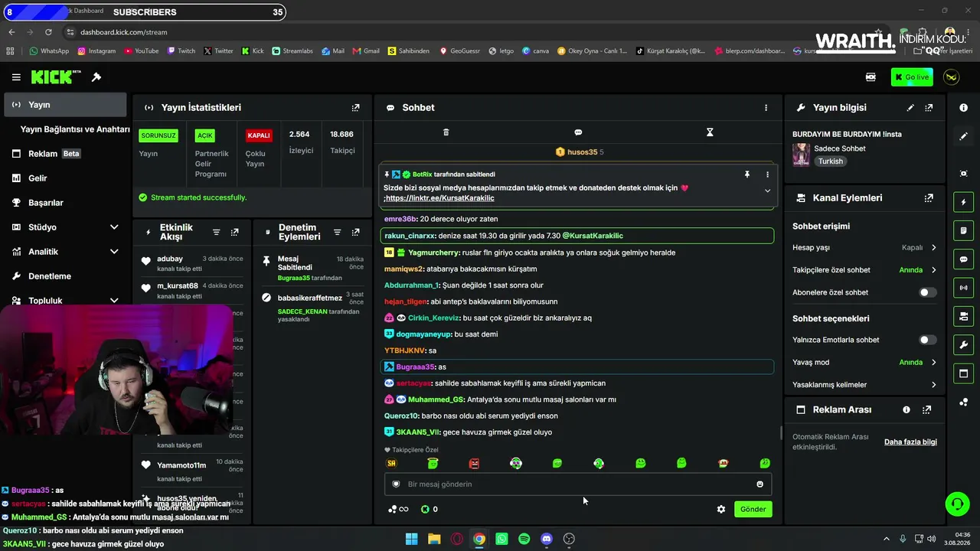This screenshot has width=980, height=551.
Task: Open the Kick hamburger navigation menu
Action: click(x=16, y=77)
